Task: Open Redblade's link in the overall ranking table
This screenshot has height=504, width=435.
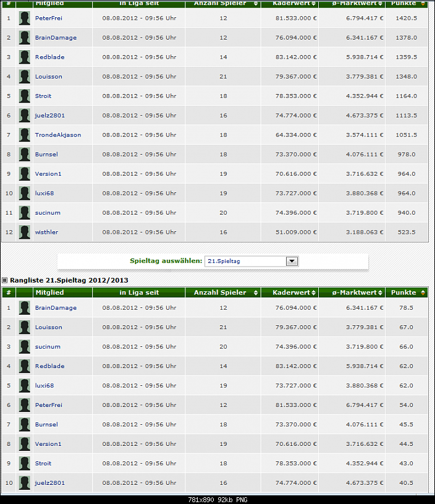Action: (49, 57)
